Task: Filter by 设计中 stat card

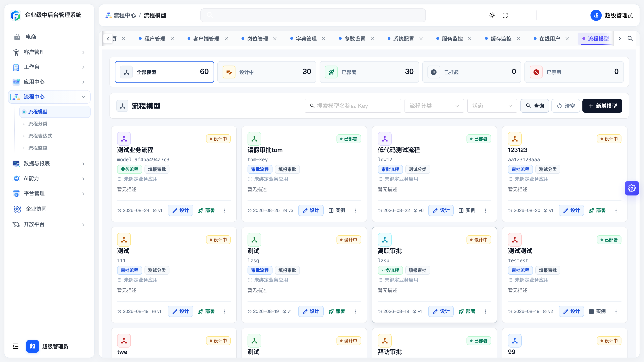Action: 267,72
